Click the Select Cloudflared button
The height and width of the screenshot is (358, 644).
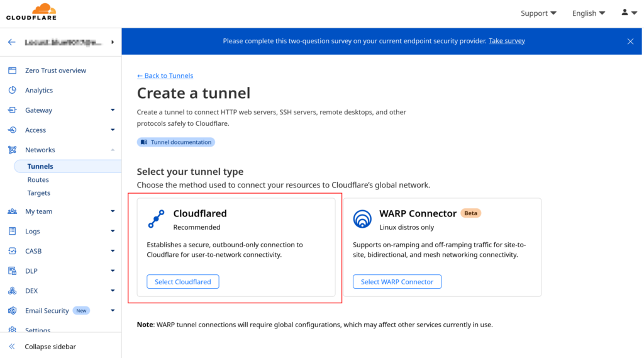click(183, 281)
